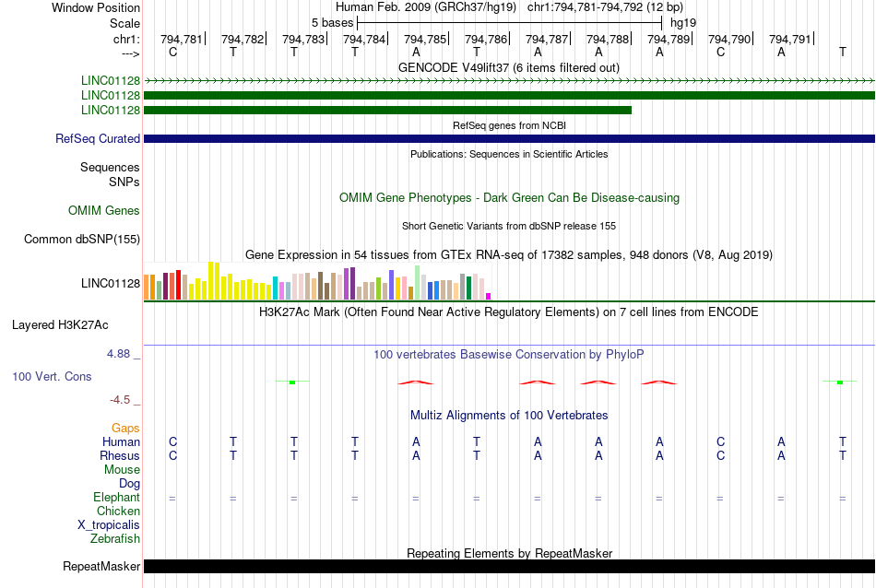This screenshot has height=588, width=876.
Task: Click the RepeatMasker track label
Action: click(101, 566)
